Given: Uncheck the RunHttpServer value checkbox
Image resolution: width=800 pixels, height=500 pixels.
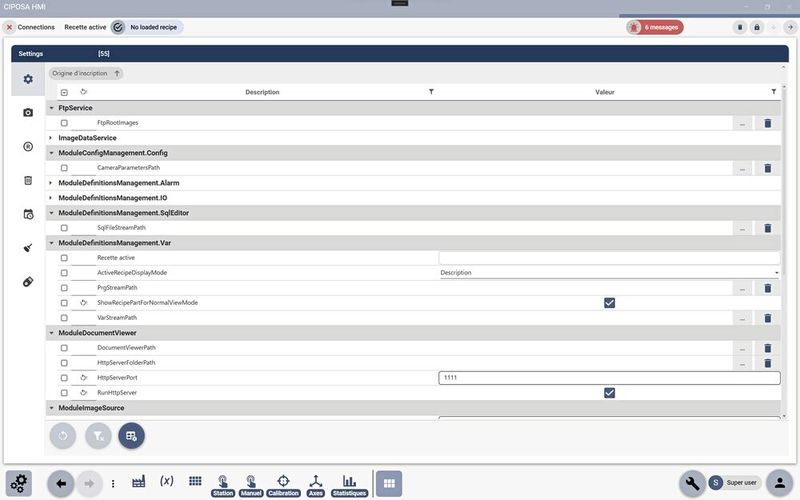Looking at the screenshot, I should coord(609,393).
